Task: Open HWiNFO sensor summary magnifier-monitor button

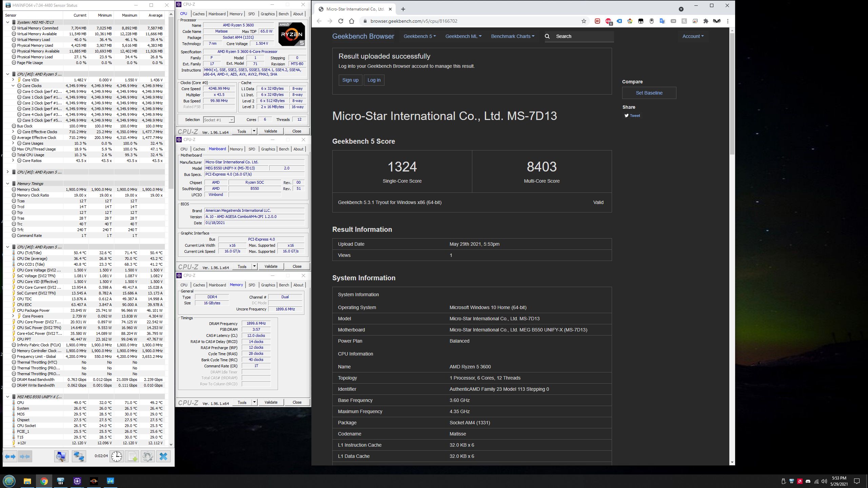Action: click(x=61, y=456)
